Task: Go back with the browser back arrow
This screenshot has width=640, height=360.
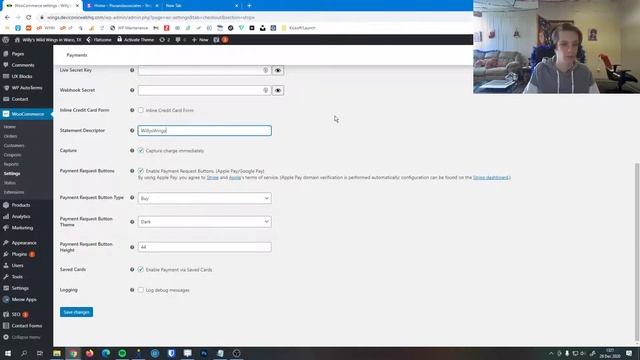Action: [7, 18]
